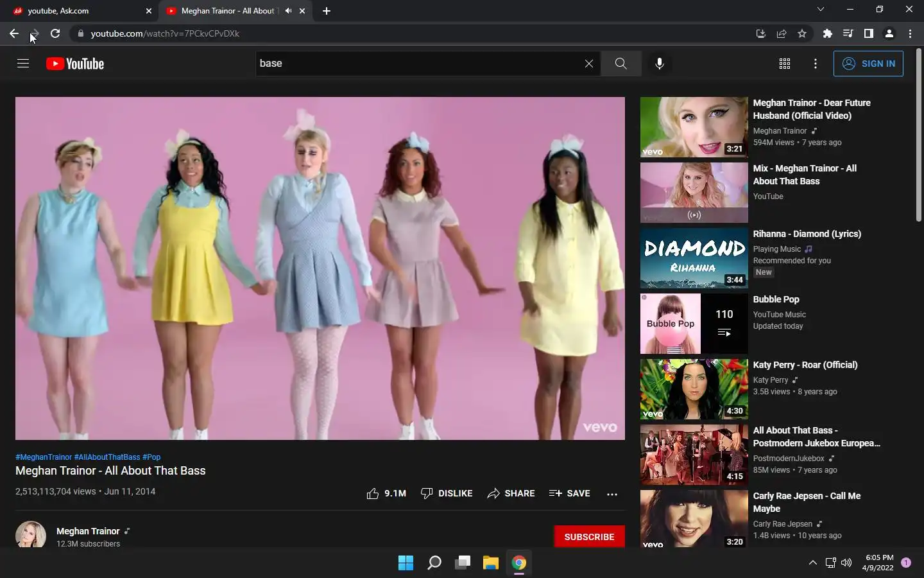Image resolution: width=924 pixels, height=578 pixels.
Task: Play Rihanna Diamond lyrics thumbnail
Action: [x=694, y=258]
